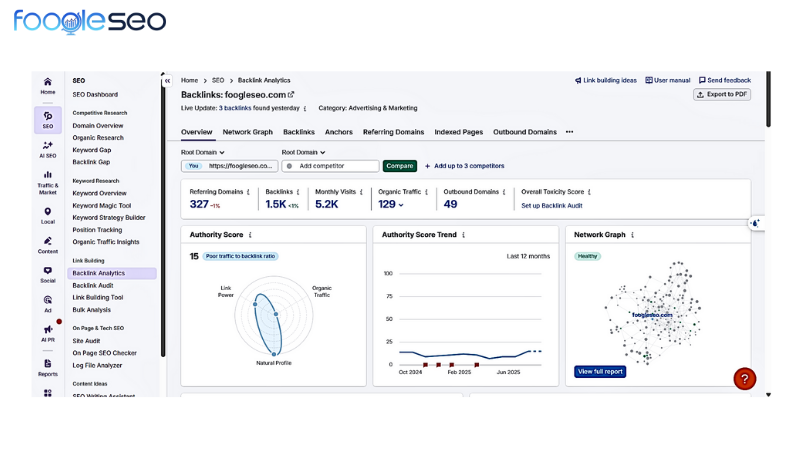Open the Reports icon in the sidebar
This screenshot has width=800, height=450.
47,366
